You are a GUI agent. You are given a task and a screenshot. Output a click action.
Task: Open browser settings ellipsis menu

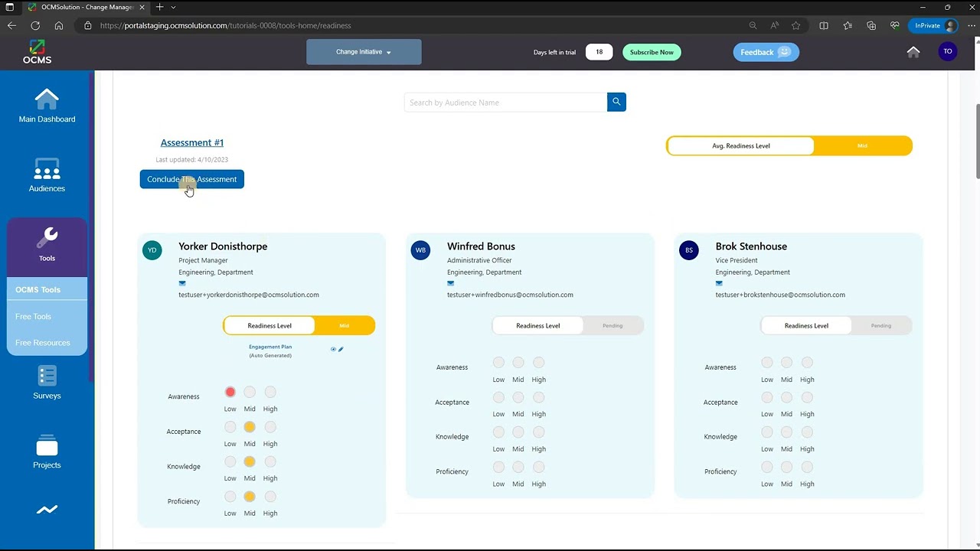pyautogui.click(x=972, y=25)
